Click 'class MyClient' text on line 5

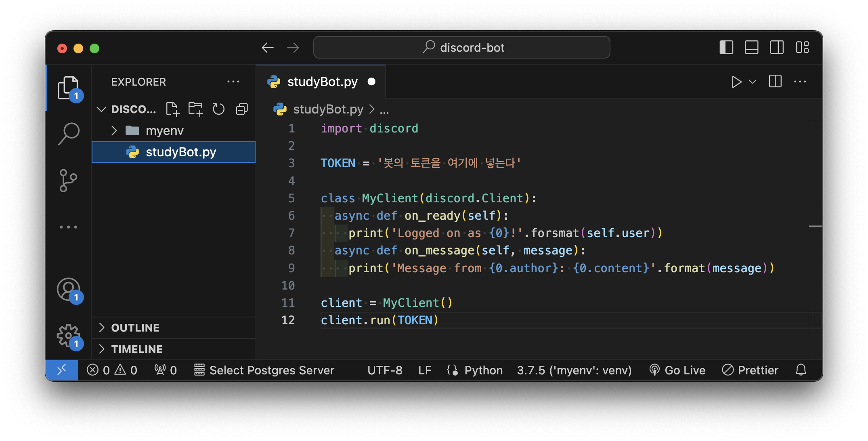click(x=369, y=198)
